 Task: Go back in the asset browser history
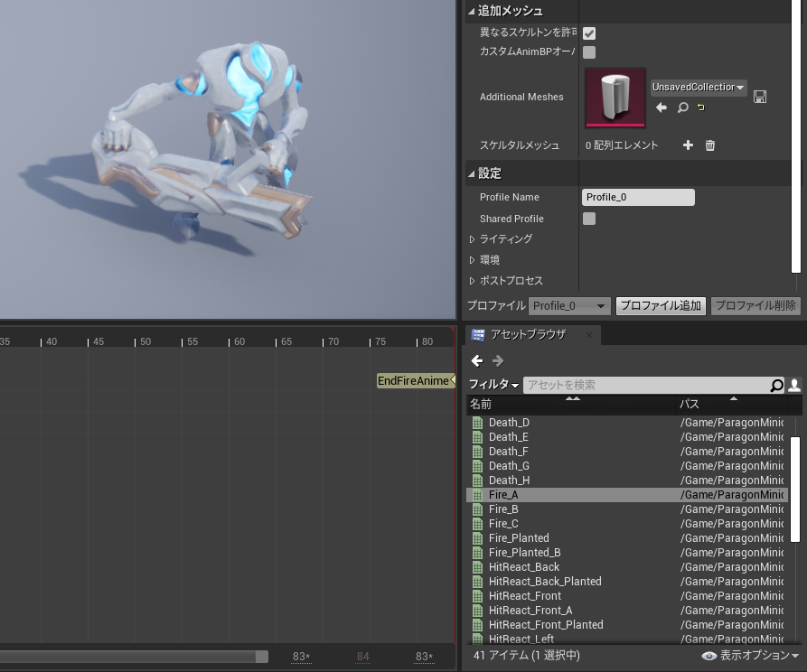[477, 360]
